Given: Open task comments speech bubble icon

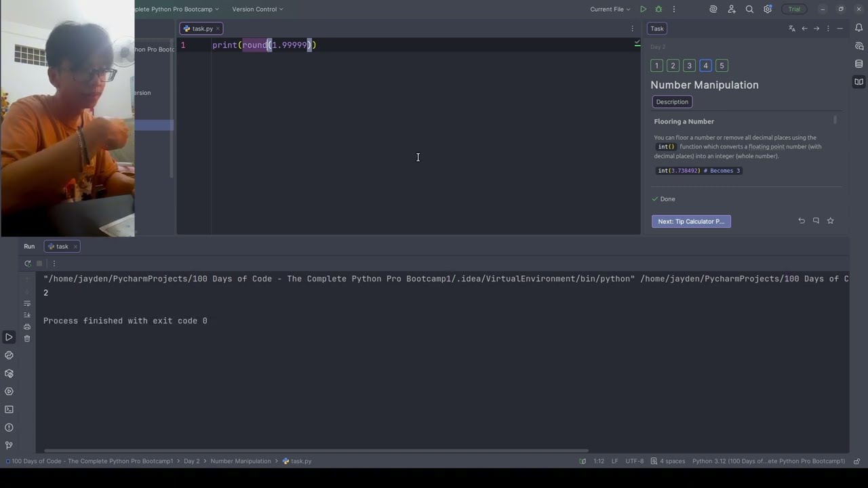Looking at the screenshot, I should click(816, 221).
